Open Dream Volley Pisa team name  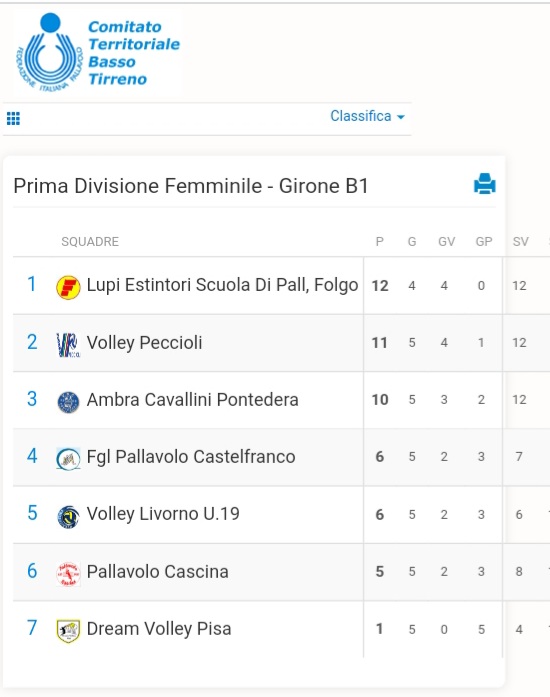point(159,629)
